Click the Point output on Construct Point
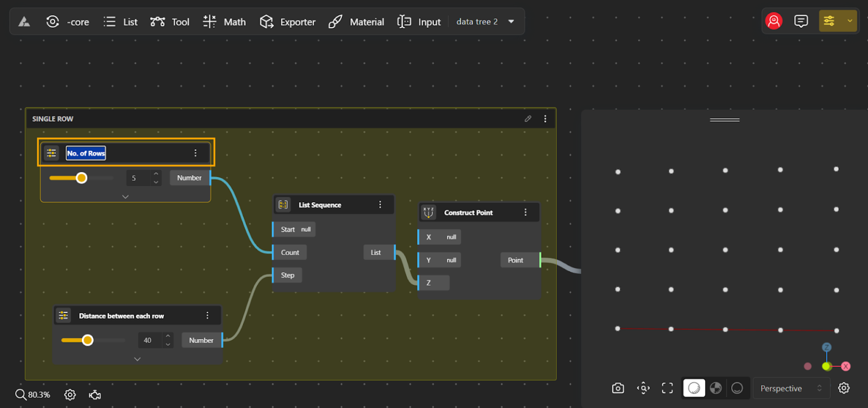 515,261
